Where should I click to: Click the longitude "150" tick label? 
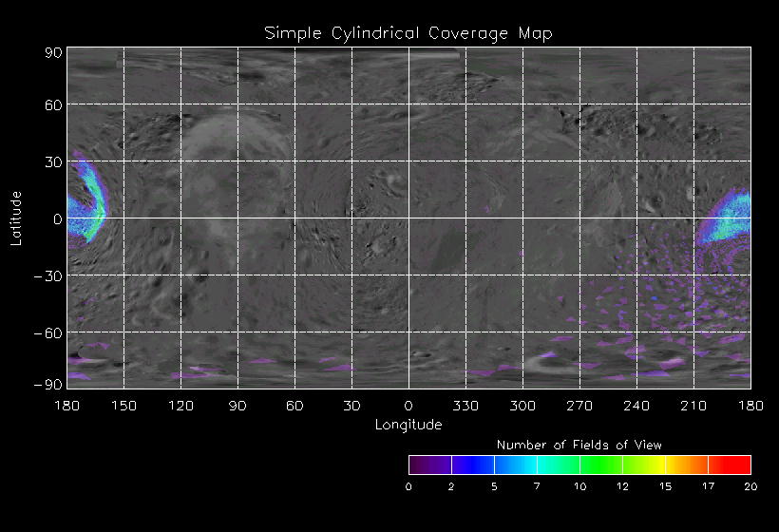click(123, 406)
